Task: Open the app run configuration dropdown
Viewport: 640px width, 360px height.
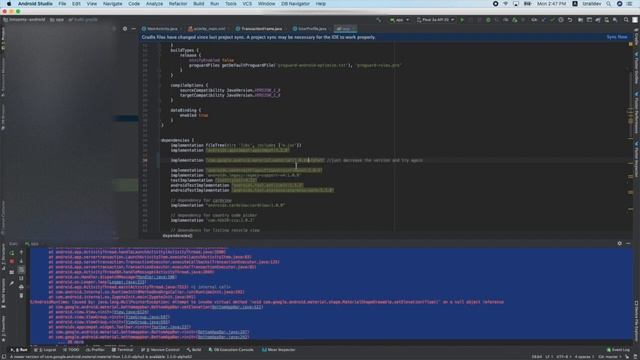Action: (x=400, y=20)
